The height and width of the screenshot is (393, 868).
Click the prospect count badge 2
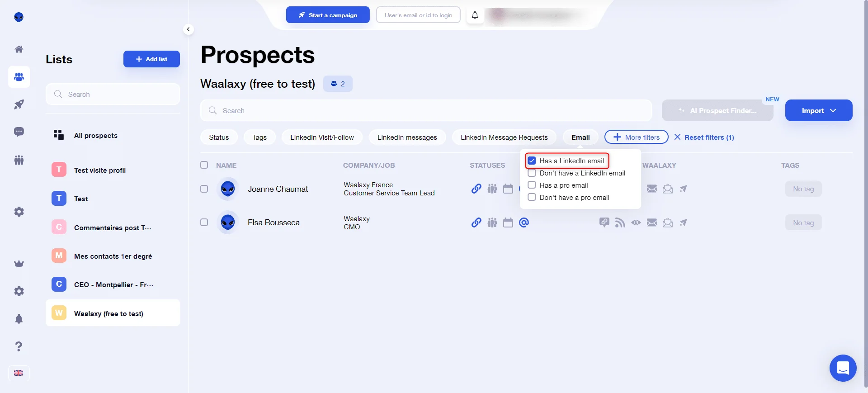[x=338, y=84]
